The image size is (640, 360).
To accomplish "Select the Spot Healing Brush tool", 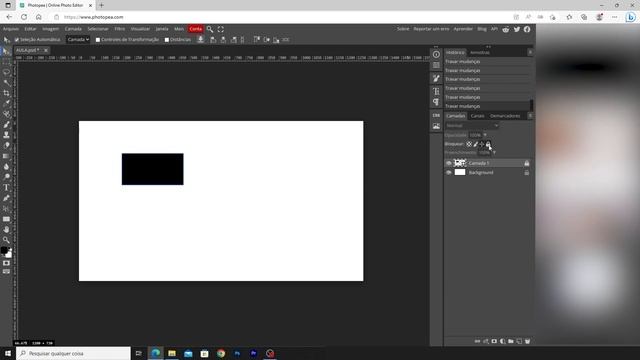I will (6, 114).
